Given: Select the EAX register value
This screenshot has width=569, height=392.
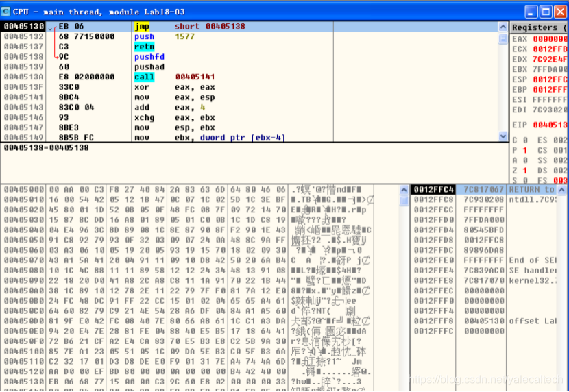Looking at the screenshot, I should [x=550, y=39].
